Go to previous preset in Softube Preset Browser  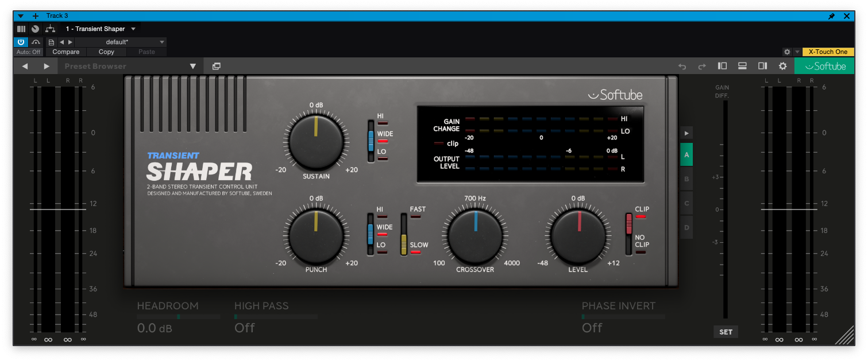[25, 66]
